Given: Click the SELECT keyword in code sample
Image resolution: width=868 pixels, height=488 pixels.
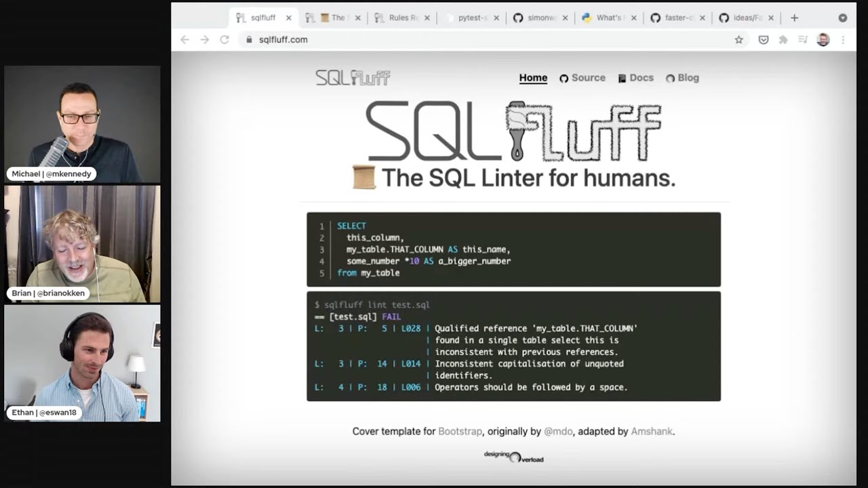Looking at the screenshot, I should [351, 226].
